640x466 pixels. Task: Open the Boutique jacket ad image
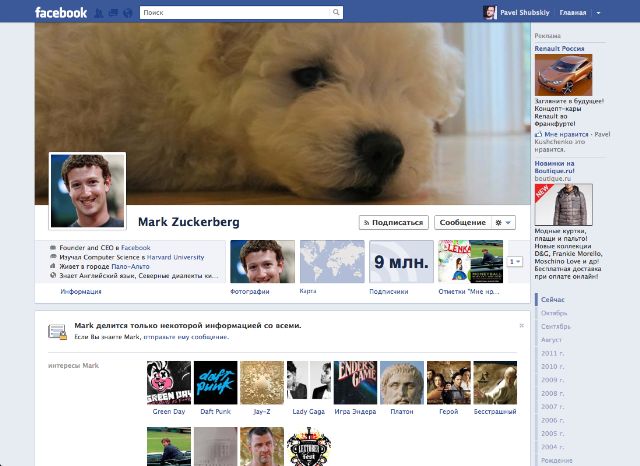[563, 204]
